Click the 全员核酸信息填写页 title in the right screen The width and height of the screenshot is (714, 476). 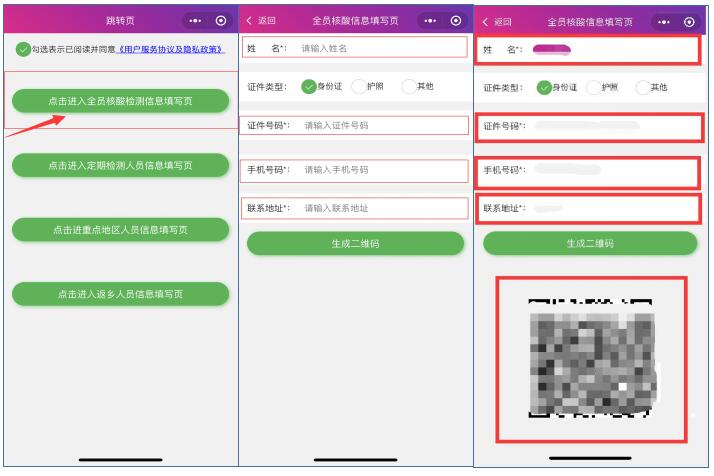(590, 22)
